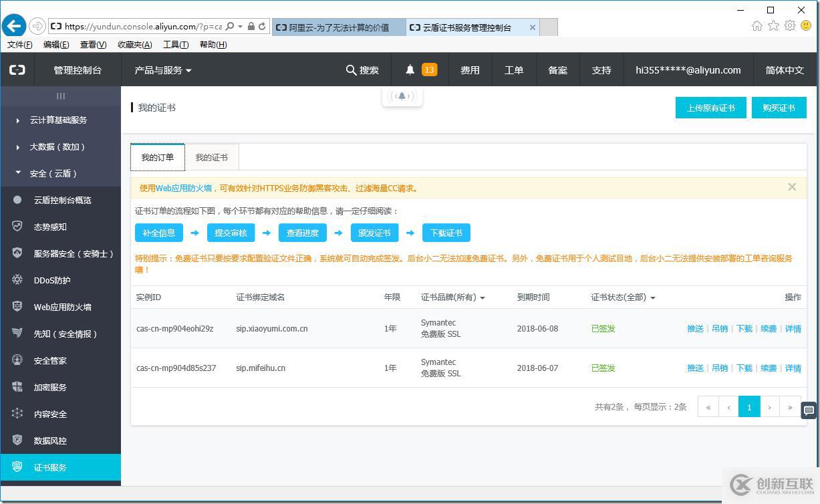
Task: Open 文件(F) menu
Action: point(19,44)
